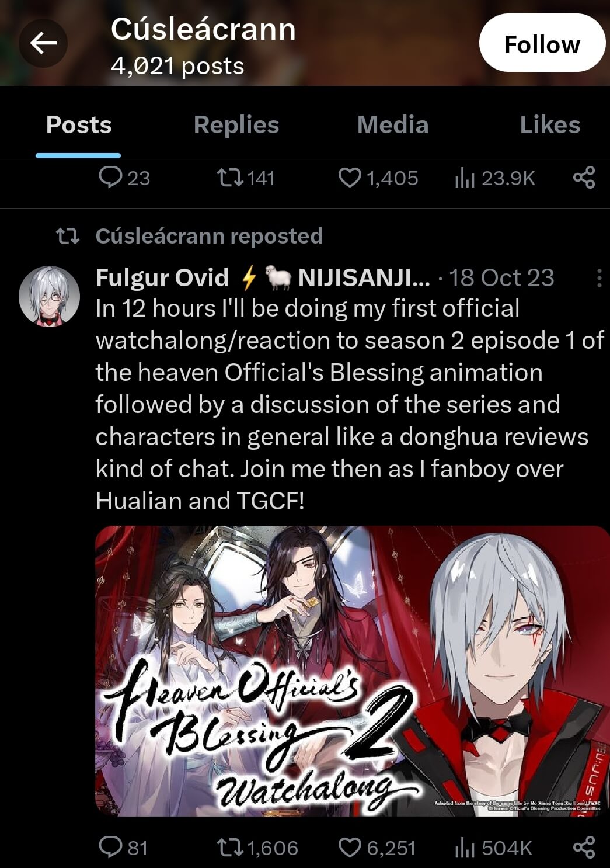This screenshot has width=610, height=868.
Task: Open the Heaven Official's Blessing watchalong image
Action: pos(352,671)
